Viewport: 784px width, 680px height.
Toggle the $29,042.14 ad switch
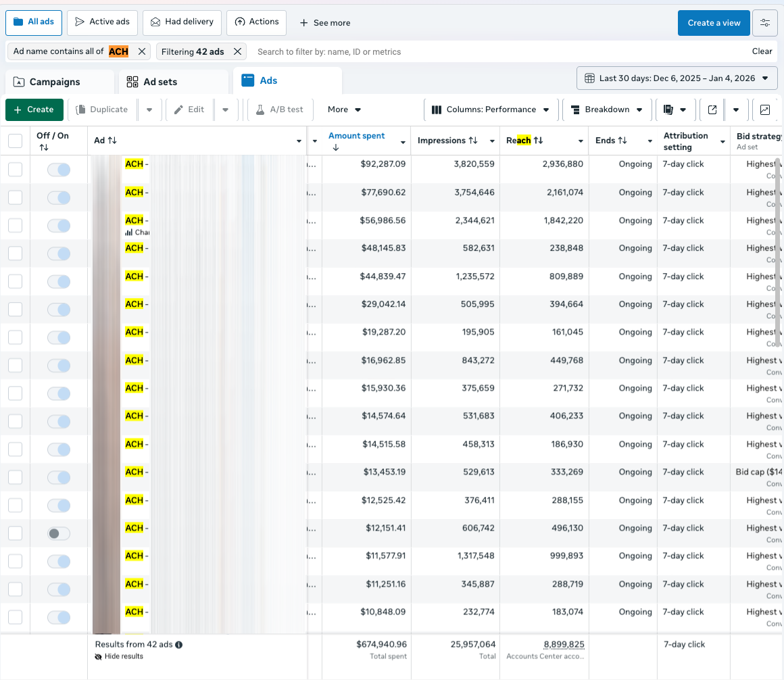coord(59,310)
